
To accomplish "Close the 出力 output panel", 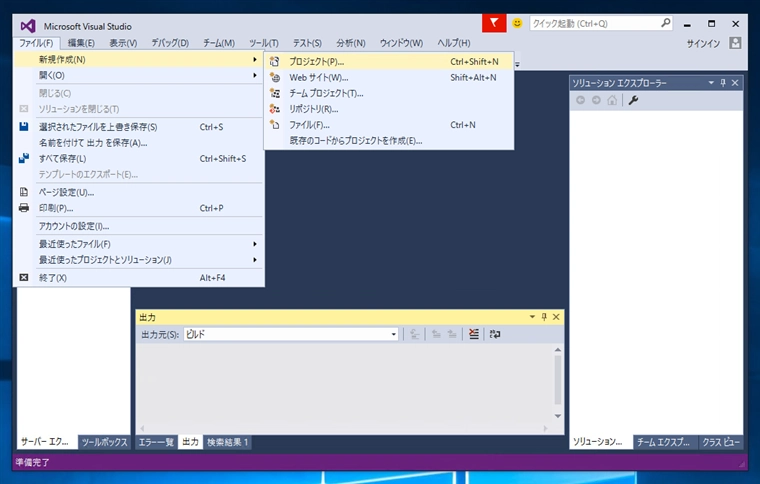I will coord(556,317).
